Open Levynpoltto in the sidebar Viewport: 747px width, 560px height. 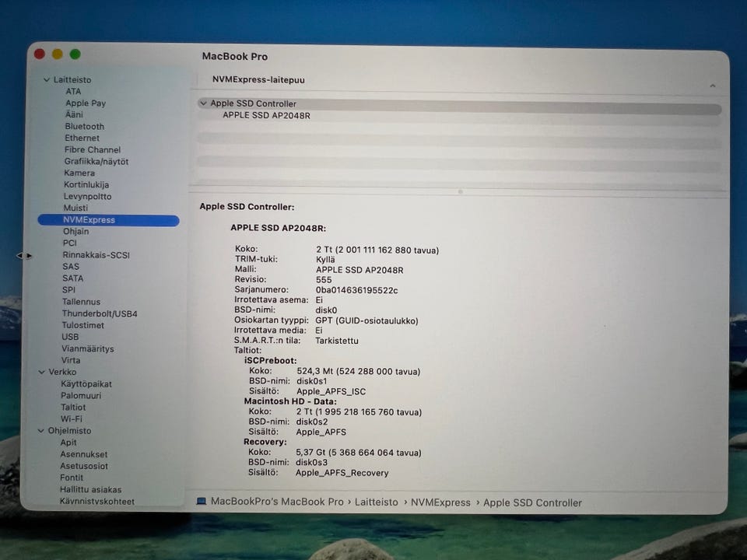(x=87, y=197)
